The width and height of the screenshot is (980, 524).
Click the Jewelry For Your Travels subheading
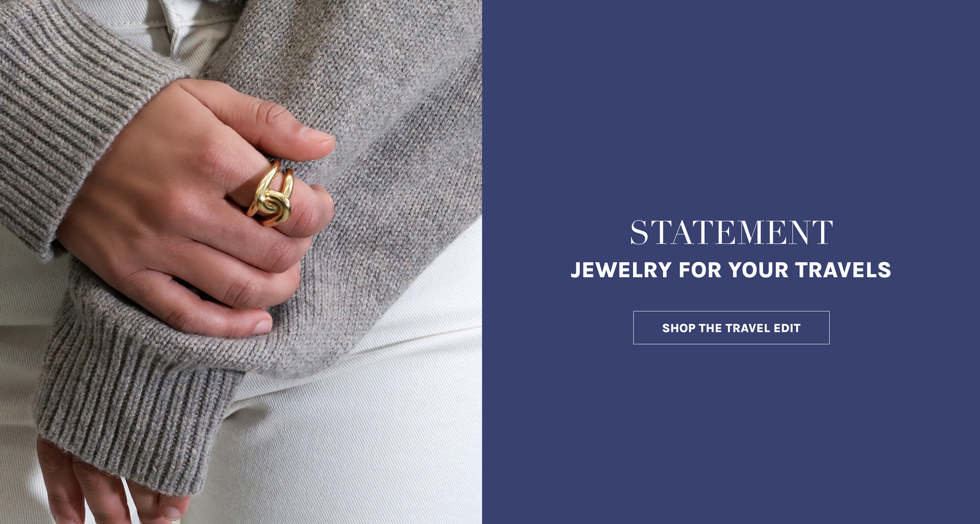(x=731, y=270)
